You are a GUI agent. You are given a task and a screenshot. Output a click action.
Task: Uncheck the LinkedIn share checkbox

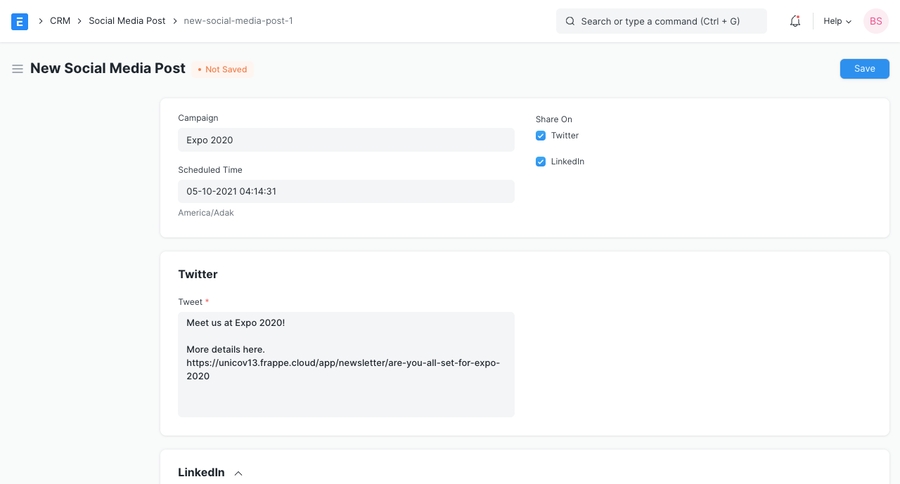[x=541, y=162]
